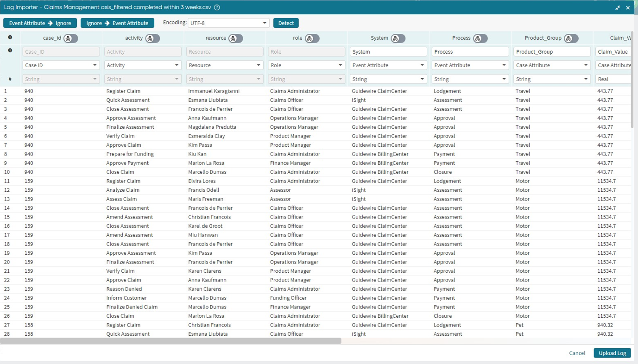This screenshot has width=638, height=364.
Task: Open the Encoding UTF-8 dropdown
Action: pos(228,23)
